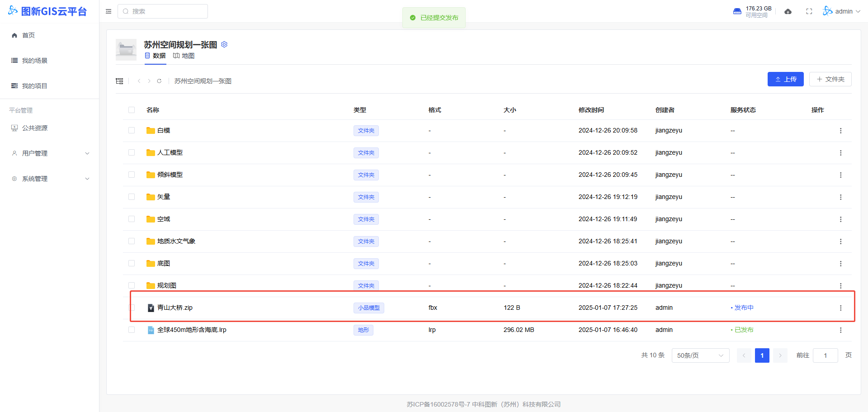868x412 pixels.
Task: Click the cloud upload icon in header
Action: pyautogui.click(x=788, y=11)
